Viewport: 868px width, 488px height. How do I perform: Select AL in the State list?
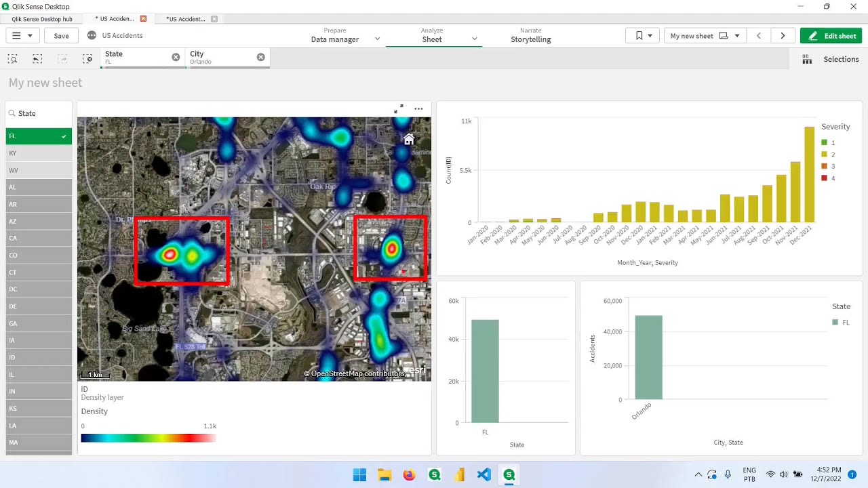pos(39,187)
